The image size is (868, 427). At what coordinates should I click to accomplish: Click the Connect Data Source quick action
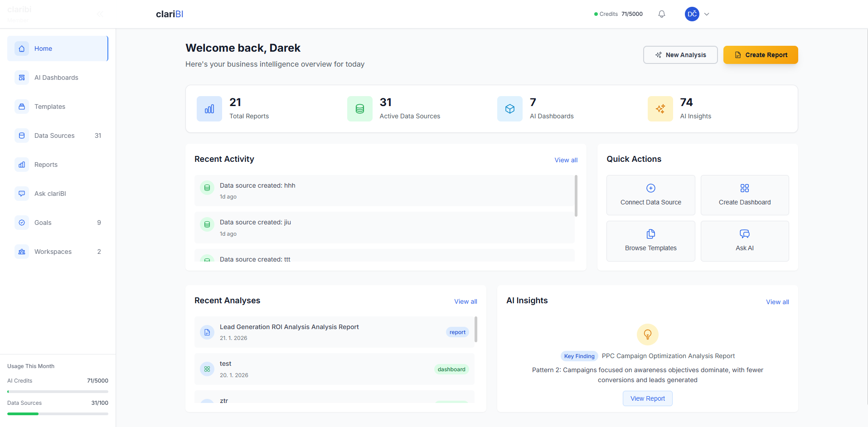[x=650, y=195]
